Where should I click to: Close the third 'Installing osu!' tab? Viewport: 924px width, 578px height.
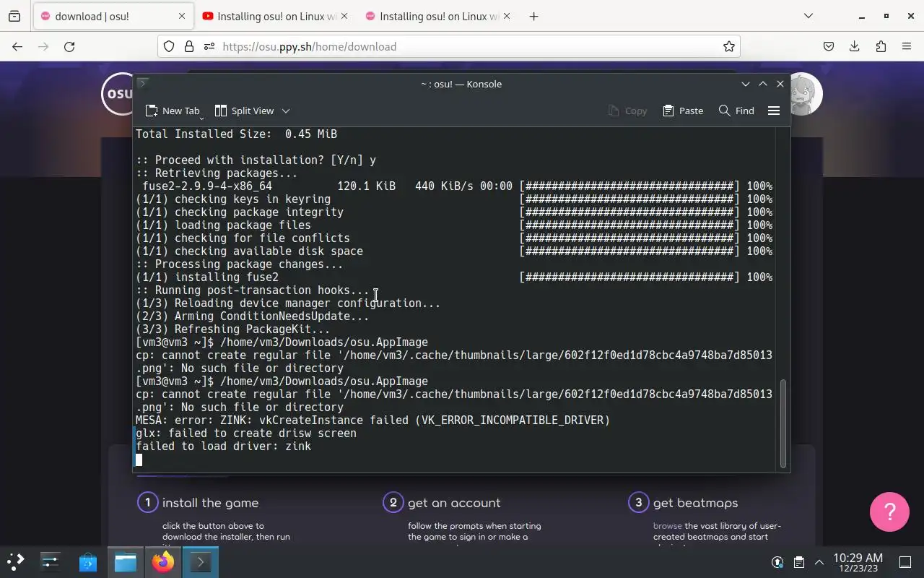pos(506,16)
